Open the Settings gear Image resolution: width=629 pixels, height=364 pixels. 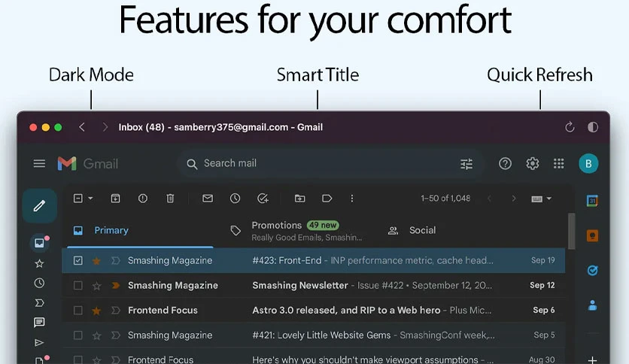[x=533, y=163]
